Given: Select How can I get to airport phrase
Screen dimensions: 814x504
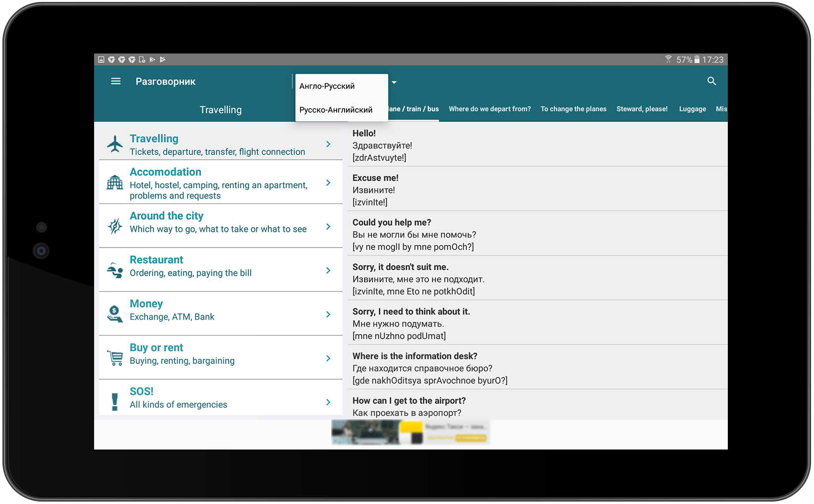Looking at the screenshot, I should pyautogui.click(x=538, y=405).
